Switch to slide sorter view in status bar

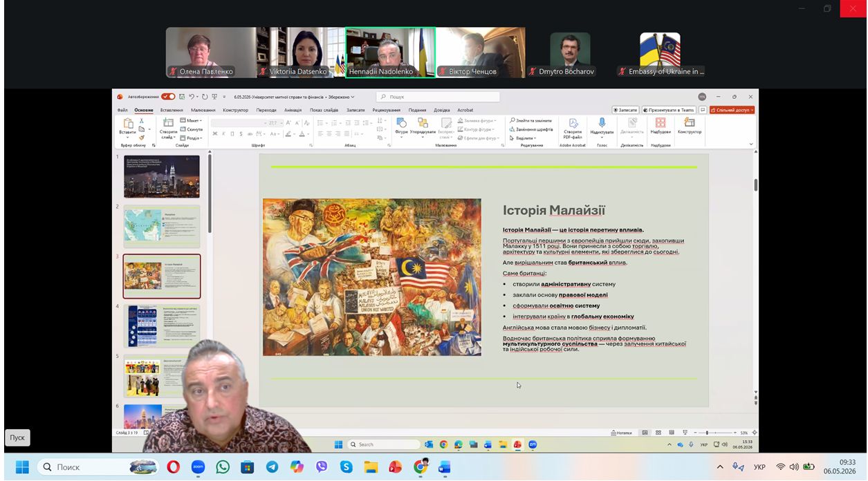[x=658, y=433]
